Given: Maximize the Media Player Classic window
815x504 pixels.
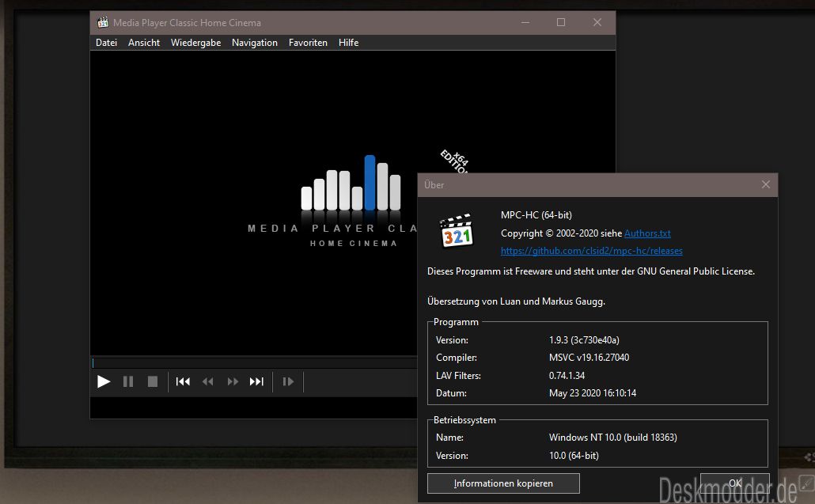Looking at the screenshot, I should click(x=561, y=22).
